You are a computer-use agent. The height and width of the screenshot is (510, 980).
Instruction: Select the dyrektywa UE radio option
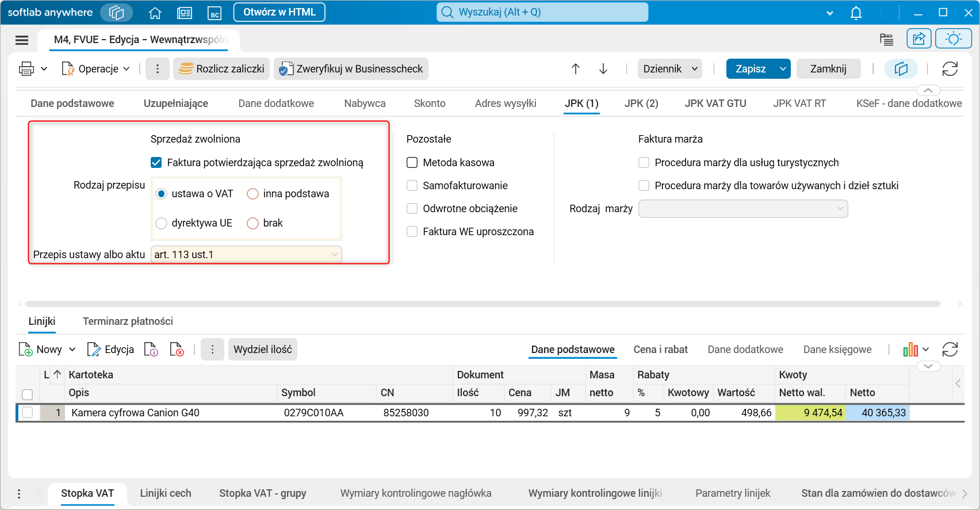(162, 223)
